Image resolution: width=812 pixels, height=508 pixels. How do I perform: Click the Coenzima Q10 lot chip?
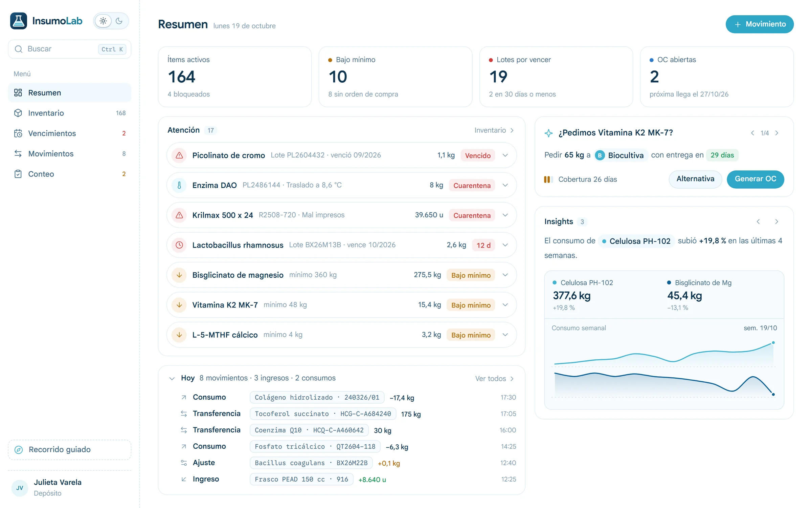(x=309, y=430)
